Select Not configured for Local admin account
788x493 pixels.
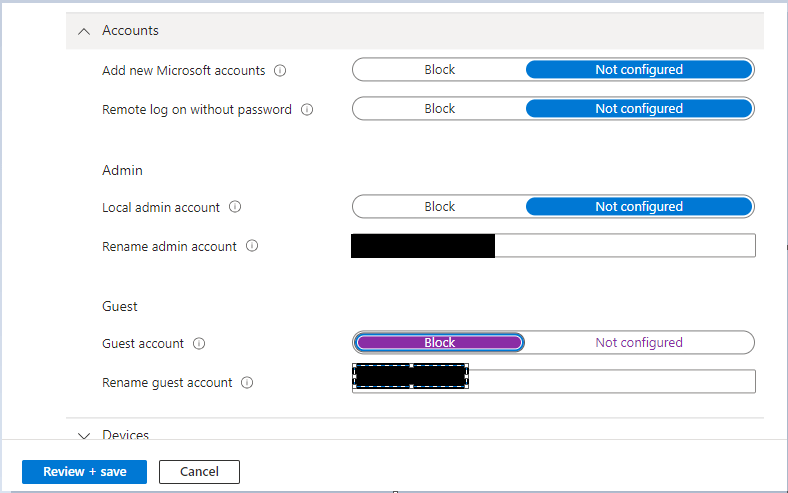coord(638,207)
